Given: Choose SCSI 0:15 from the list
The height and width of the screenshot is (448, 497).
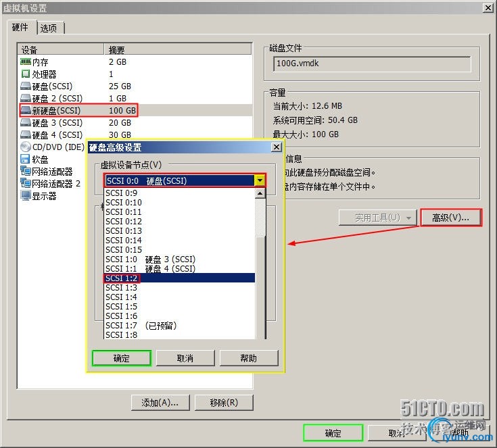Looking at the screenshot, I should pos(179,250).
